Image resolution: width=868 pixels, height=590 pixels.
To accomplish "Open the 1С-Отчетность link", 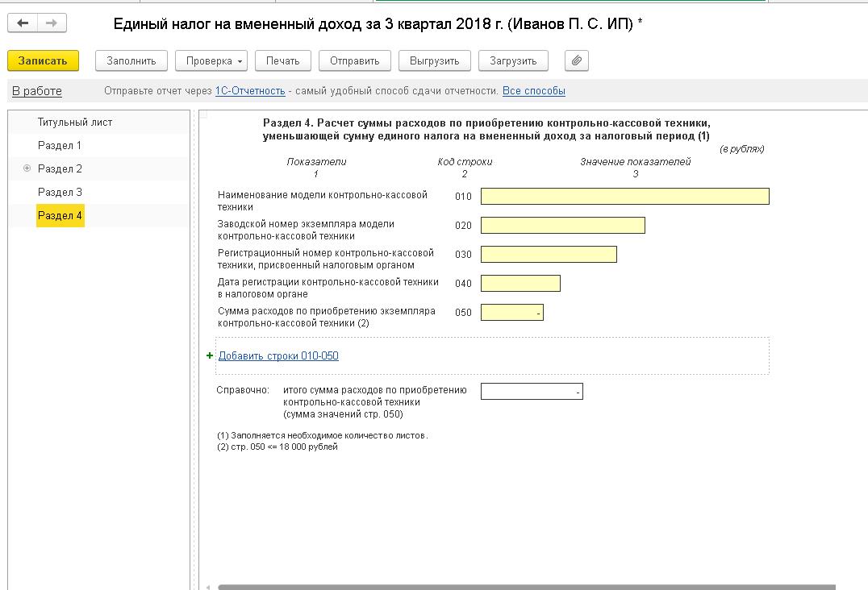I will [250, 91].
